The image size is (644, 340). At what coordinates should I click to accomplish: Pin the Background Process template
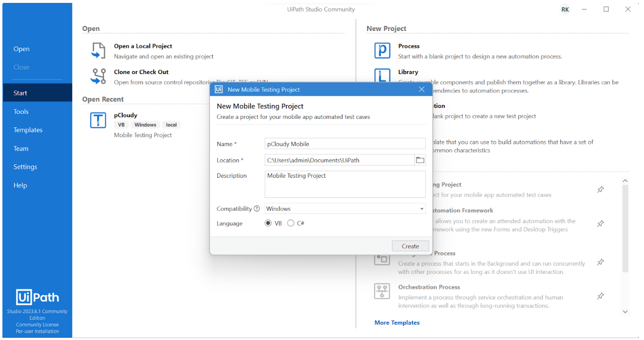click(601, 262)
